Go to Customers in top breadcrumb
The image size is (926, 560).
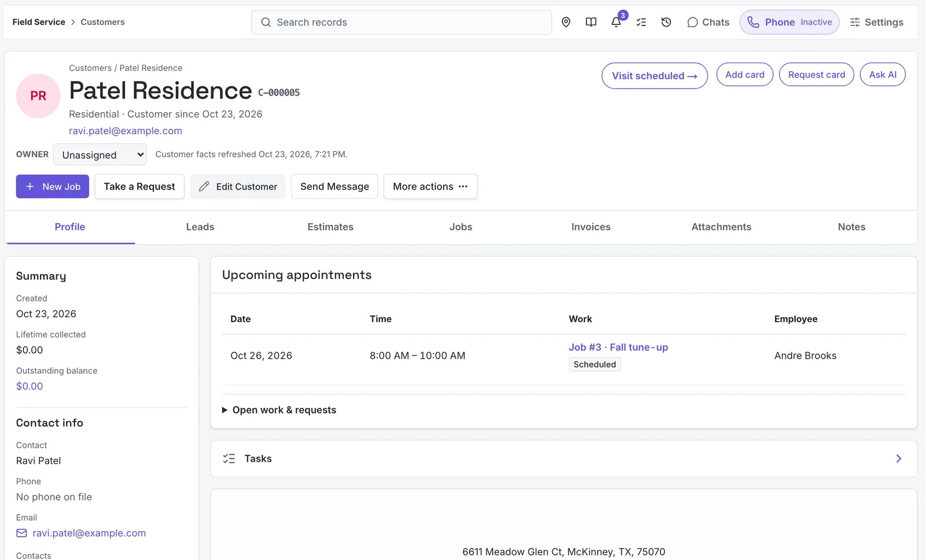[102, 22]
